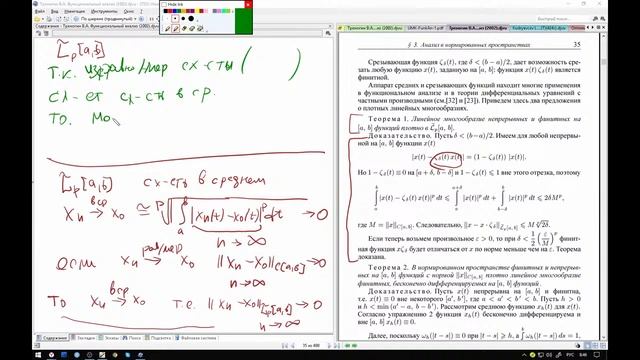This screenshot has width=640, height=360.
Task: Pick the yellow ink color swatch
Action: tap(198, 11)
